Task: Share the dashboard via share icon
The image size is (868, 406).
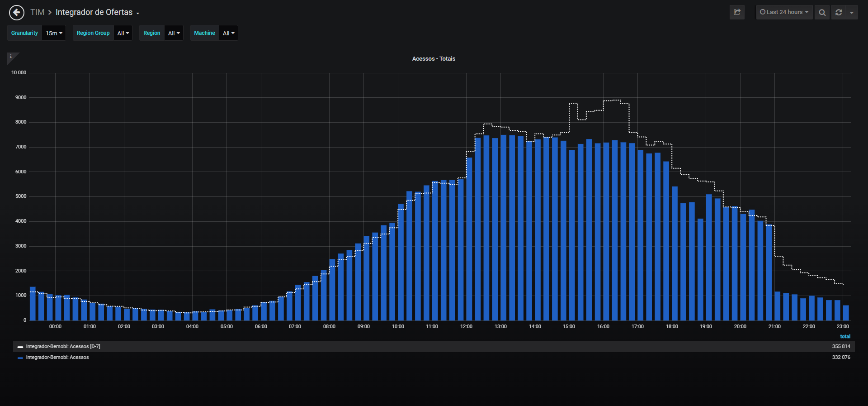Action: [737, 12]
